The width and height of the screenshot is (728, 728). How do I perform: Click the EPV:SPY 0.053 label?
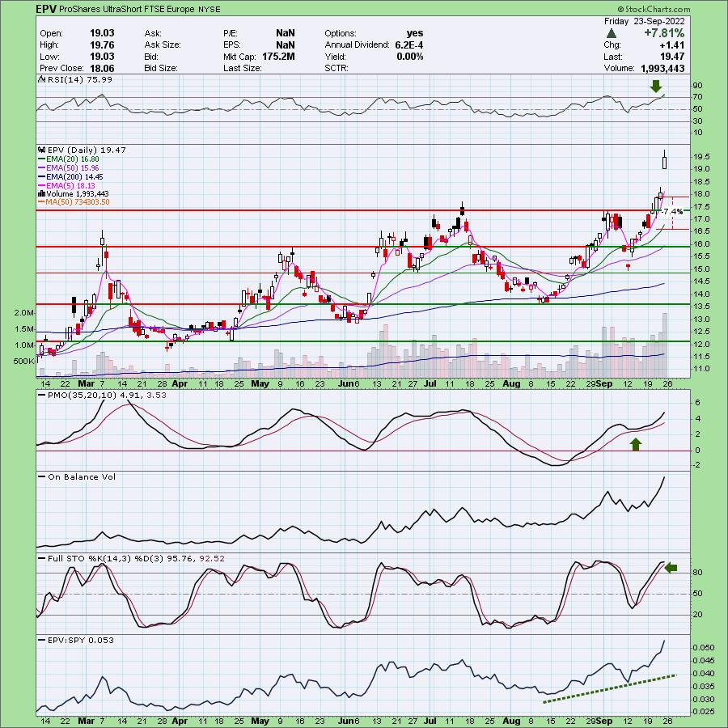click(81, 641)
